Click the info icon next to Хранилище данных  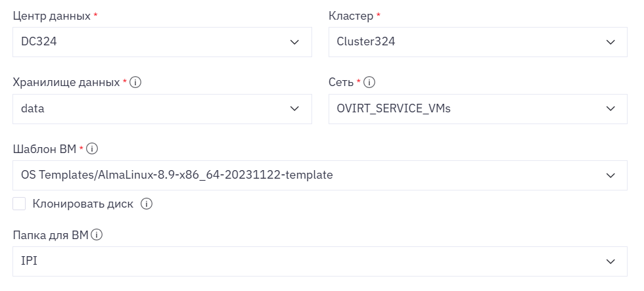[135, 83]
